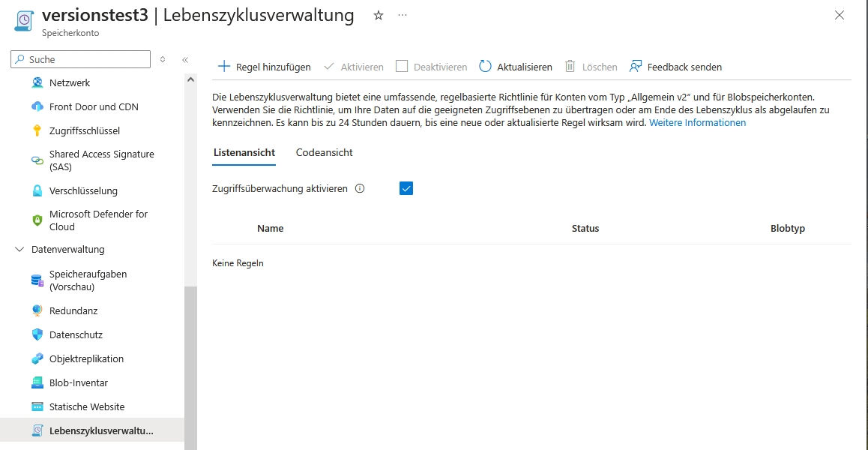Click the Zugriffsschlüssel key icon
Screen dimensions: 868x450
point(37,130)
